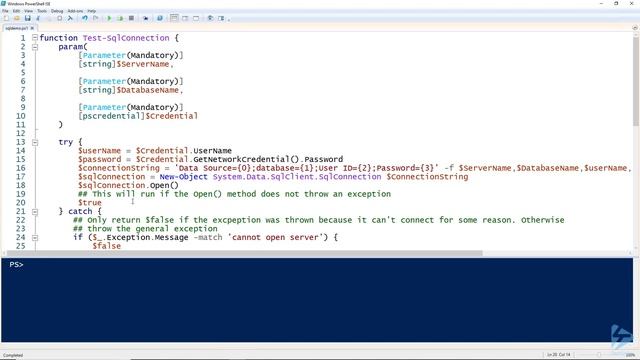Click '$sqlConnection.Open()' on line 18
This screenshot has width=640, height=360.
pyautogui.click(x=128, y=185)
